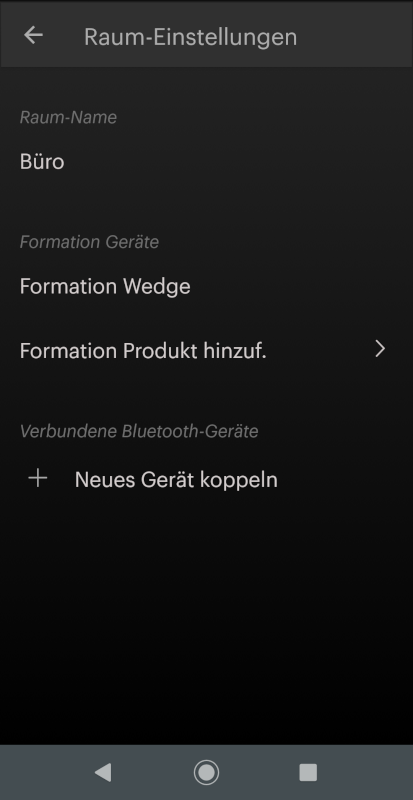The width and height of the screenshot is (413, 800).
Task: Tap Android back navigation triangle
Action: click(103, 772)
